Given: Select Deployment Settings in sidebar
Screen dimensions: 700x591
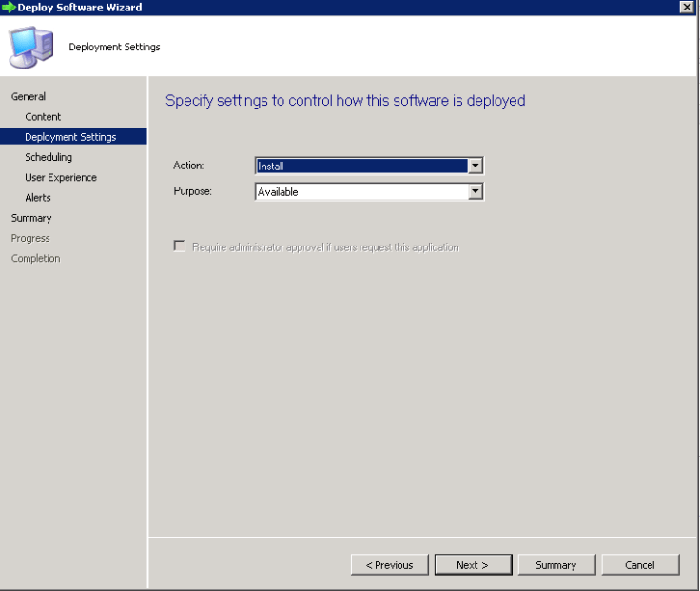Looking at the screenshot, I should (70, 137).
